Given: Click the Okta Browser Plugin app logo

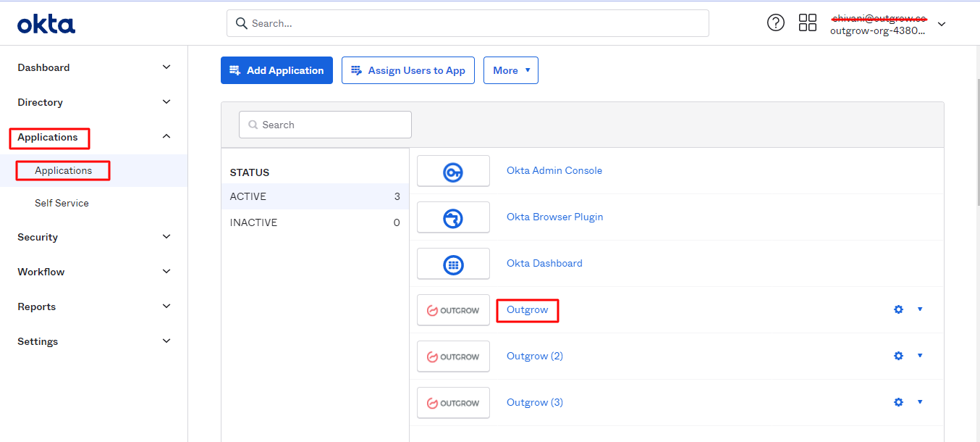Looking at the screenshot, I should click(453, 217).
